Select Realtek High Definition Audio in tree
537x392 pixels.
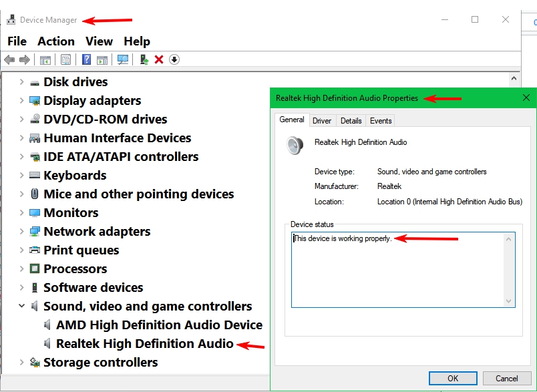(144, 344)
